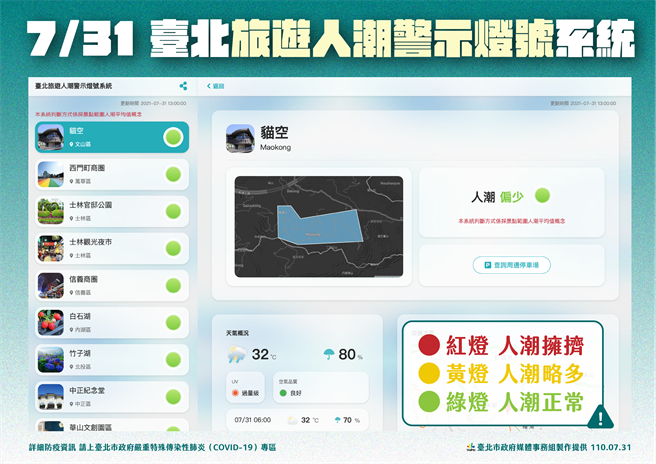This screenshot has height=464, width=656.
Task: Click the 士林官邸公園 garden thumbnail
Action: (51, 211)
